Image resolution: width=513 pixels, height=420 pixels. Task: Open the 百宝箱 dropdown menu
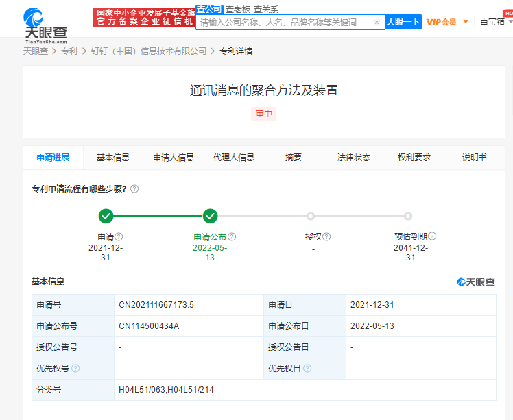496,22
